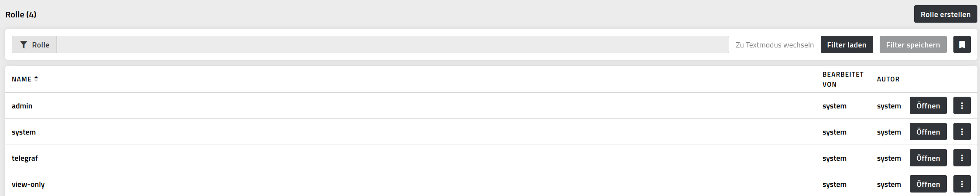Click into the role filter input field
The width and height of the screenshot is (980, 196).
click(x=393, y=44)
